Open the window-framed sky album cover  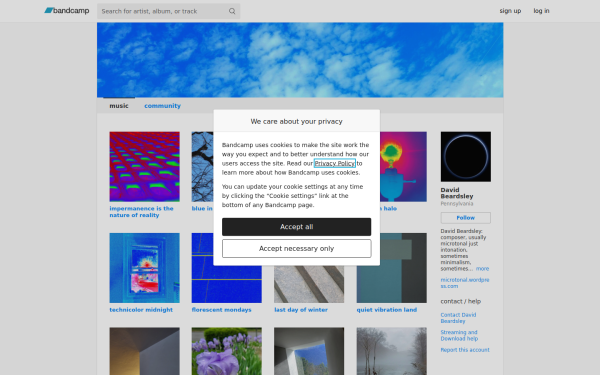[x=309, y=351]
